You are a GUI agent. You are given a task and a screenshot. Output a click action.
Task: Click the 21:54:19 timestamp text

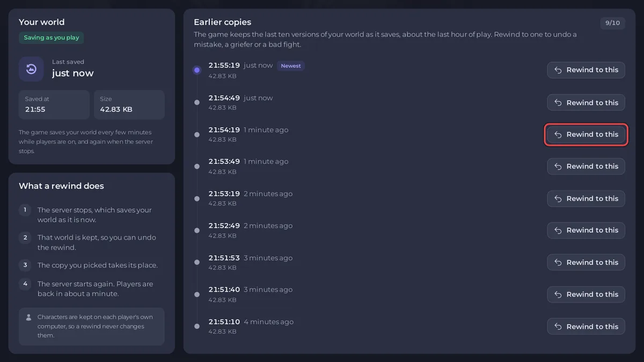pos(224,130)
